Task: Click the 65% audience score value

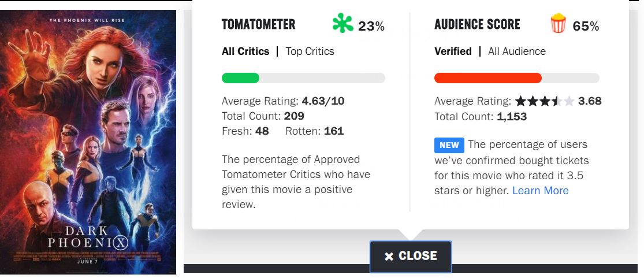Action: coord(586,26)
